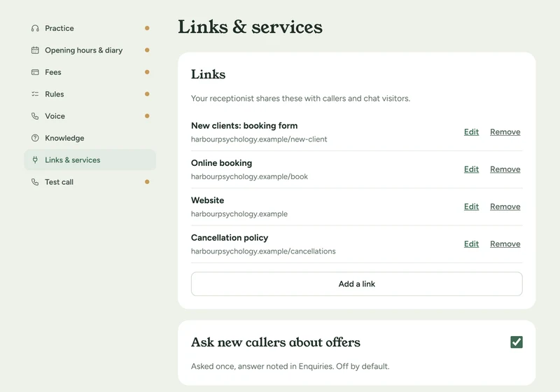The width and height of the screenshot is (560, 392).
Task: Select the Links & services nav item
Action: pos(90,160)
